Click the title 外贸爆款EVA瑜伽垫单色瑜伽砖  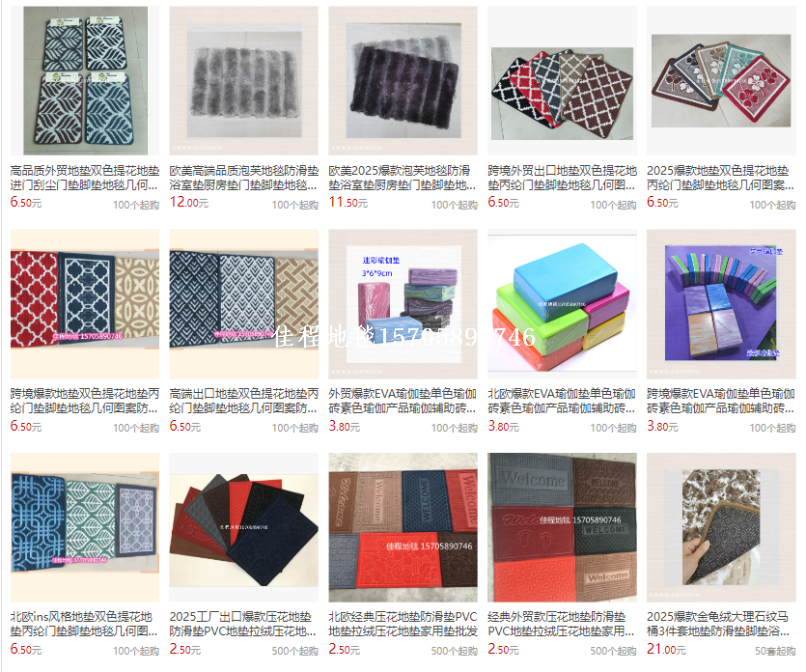pos(403,401)
